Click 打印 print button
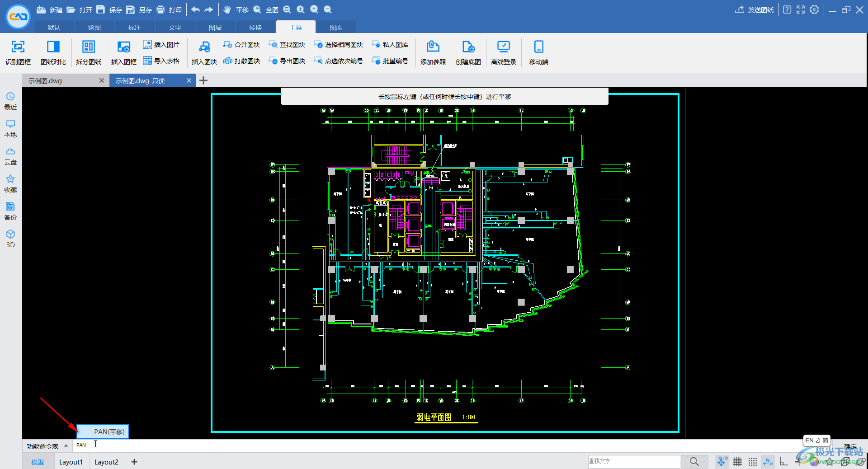 tap(169, 9)
